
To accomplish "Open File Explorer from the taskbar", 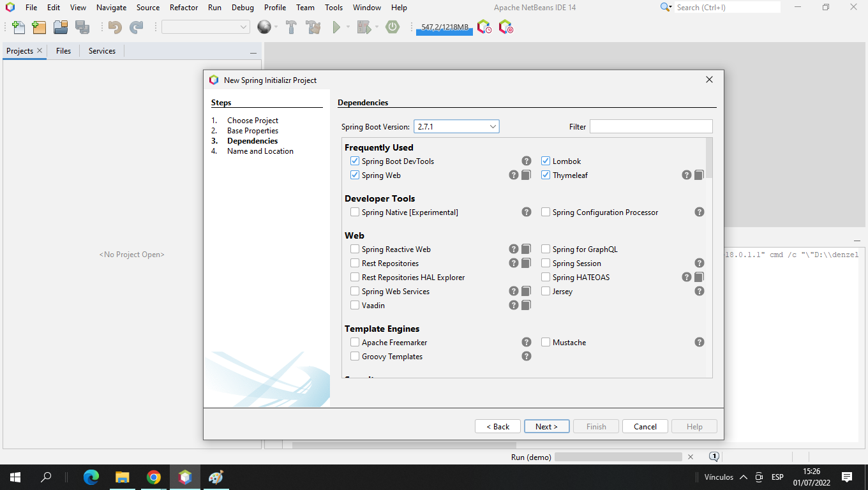I will 123,477.
